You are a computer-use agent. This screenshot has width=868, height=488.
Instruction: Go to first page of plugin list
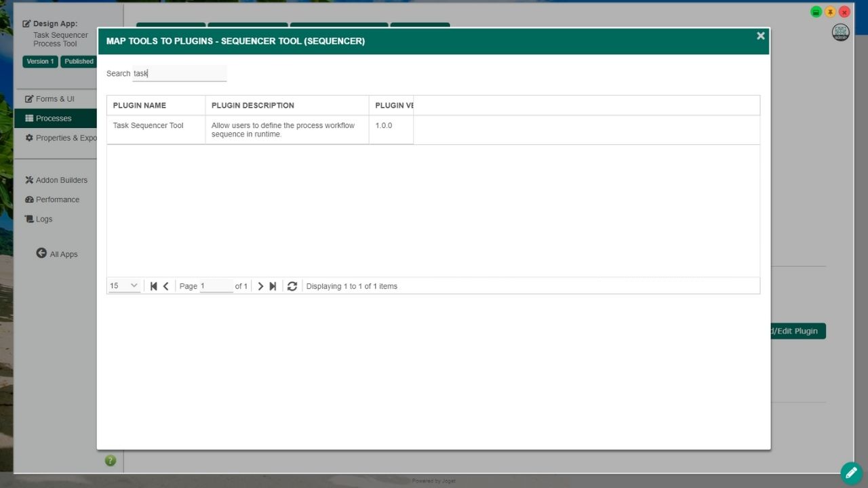click(x=154, y=286)
